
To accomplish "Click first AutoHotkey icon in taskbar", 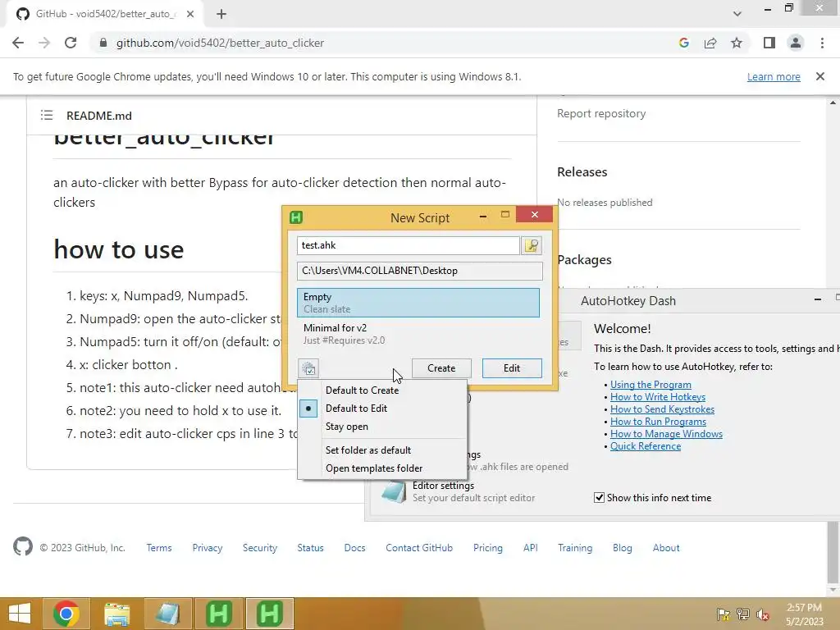I will [218, 614].
